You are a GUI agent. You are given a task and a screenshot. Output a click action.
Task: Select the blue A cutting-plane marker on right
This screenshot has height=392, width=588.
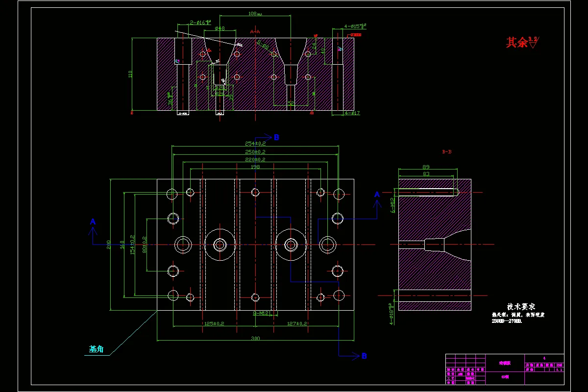pos(377,195)
